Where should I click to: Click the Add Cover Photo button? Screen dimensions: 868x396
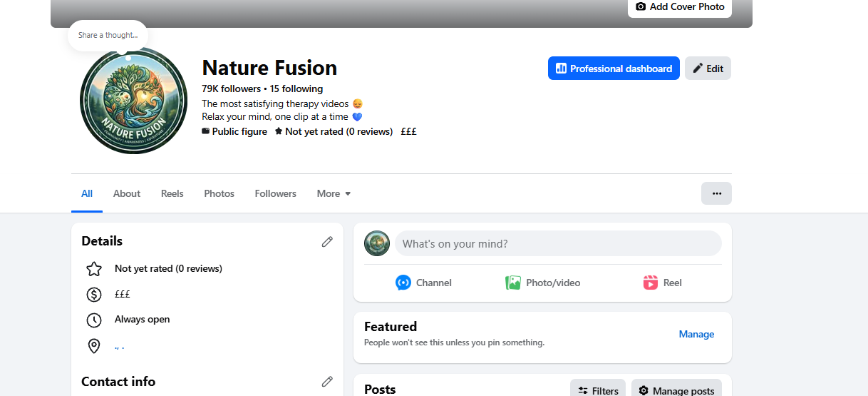pos(680,7)
